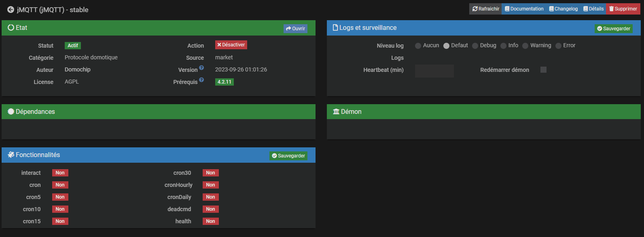This screenshot has height=237, width=644.
Task: Open the Détails page
Action: click(x=593, y=9)
